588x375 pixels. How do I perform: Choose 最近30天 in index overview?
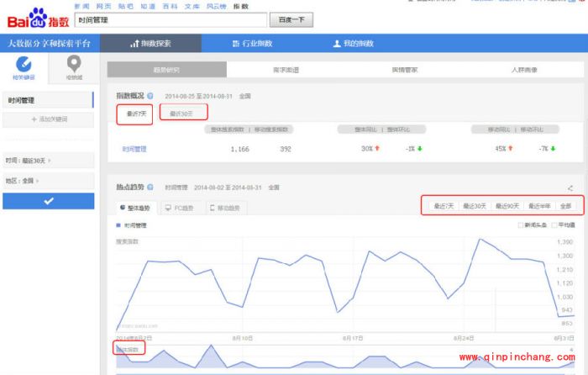[x=181, y=114]
